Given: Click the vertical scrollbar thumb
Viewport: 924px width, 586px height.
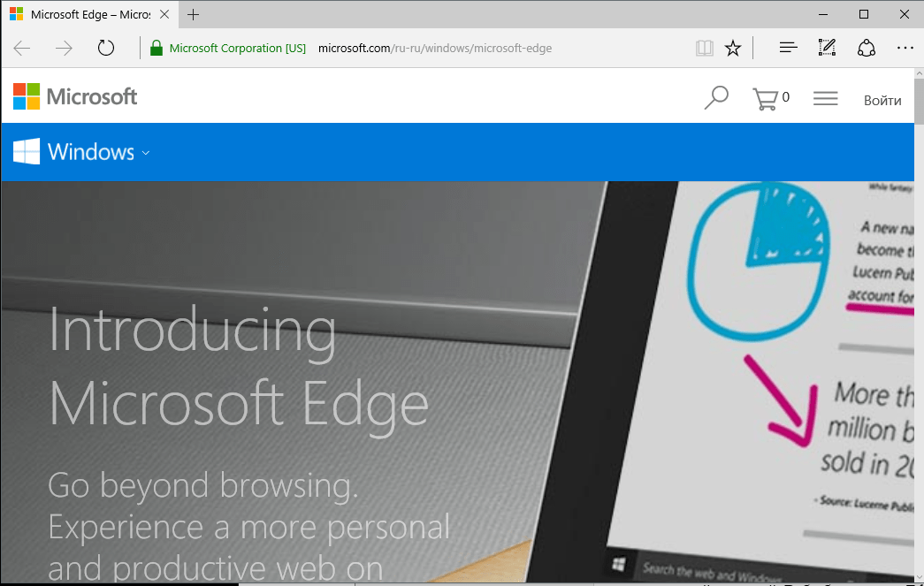Looking at the screenshot, I should [x=919, y=100].
